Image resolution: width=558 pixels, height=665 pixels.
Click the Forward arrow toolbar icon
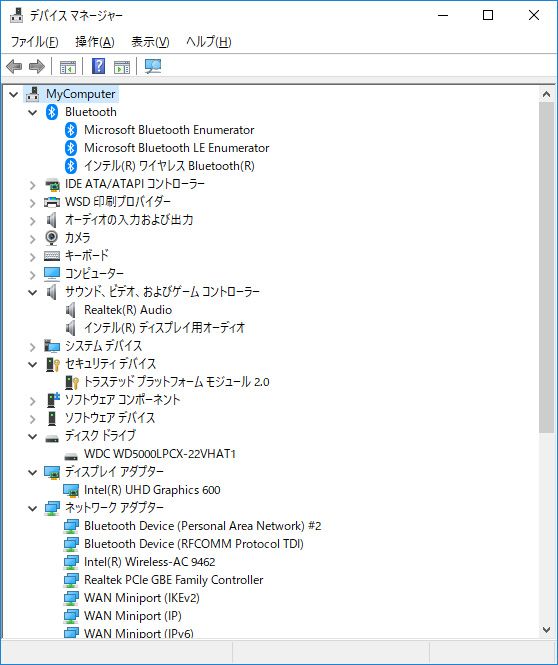[36, 67]
